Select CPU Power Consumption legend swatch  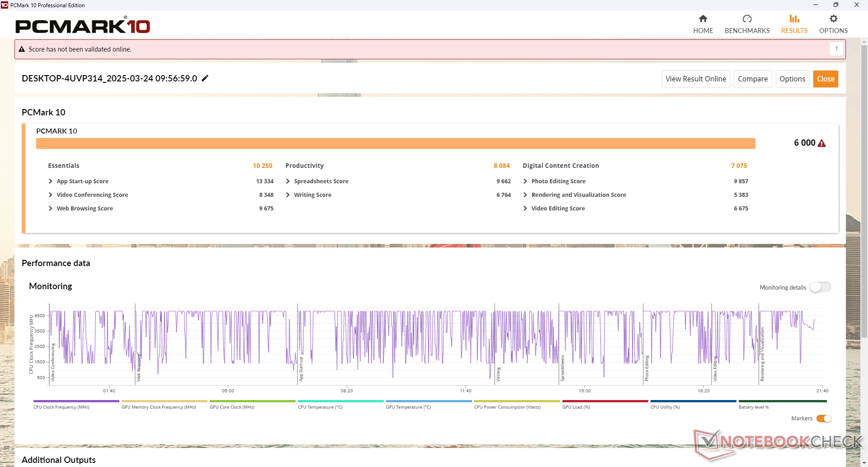[517, 401]
